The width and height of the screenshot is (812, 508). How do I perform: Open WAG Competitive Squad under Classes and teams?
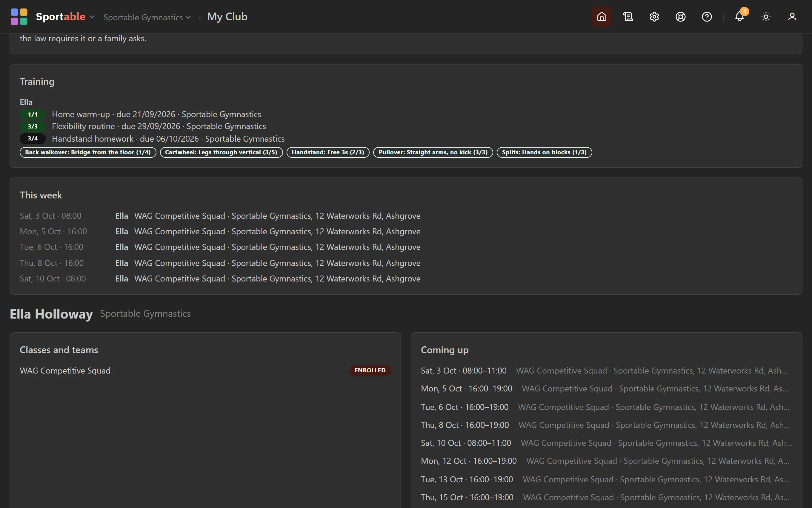click(65, 371)
